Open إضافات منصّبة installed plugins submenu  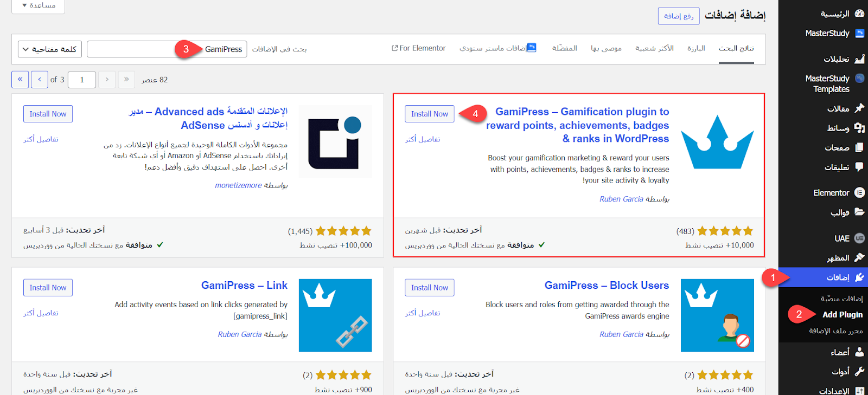(841, 299)
